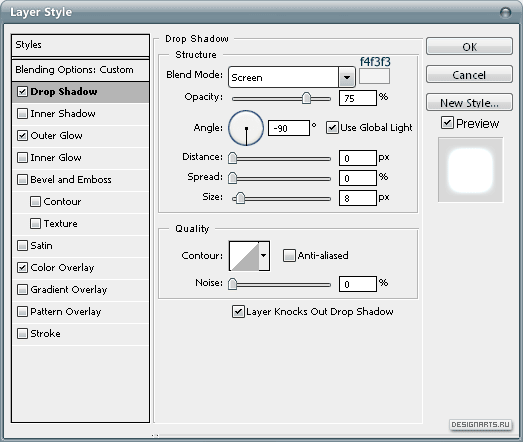
Task: Enable the Satin checkbox
Action: [x=22, y=246]
